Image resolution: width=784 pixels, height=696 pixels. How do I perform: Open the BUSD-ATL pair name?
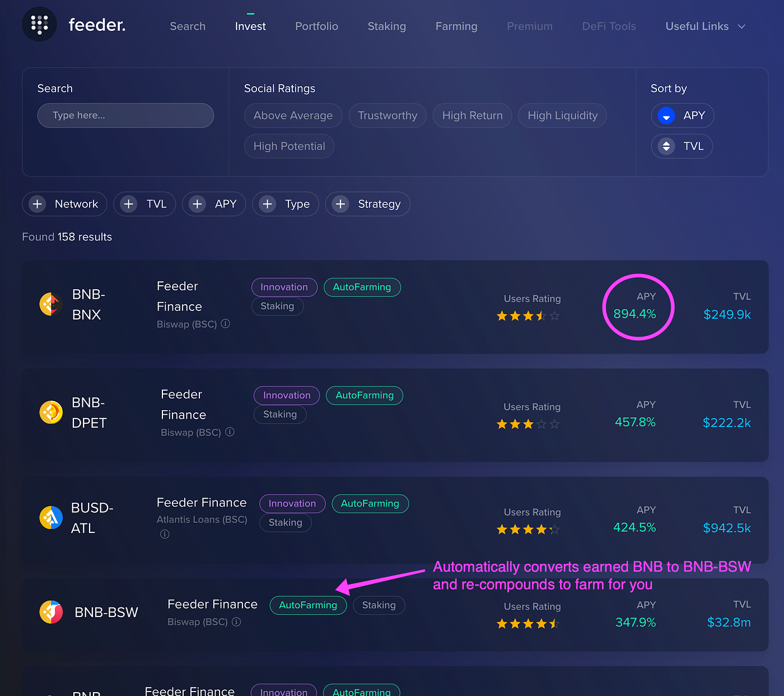point(92,518)
